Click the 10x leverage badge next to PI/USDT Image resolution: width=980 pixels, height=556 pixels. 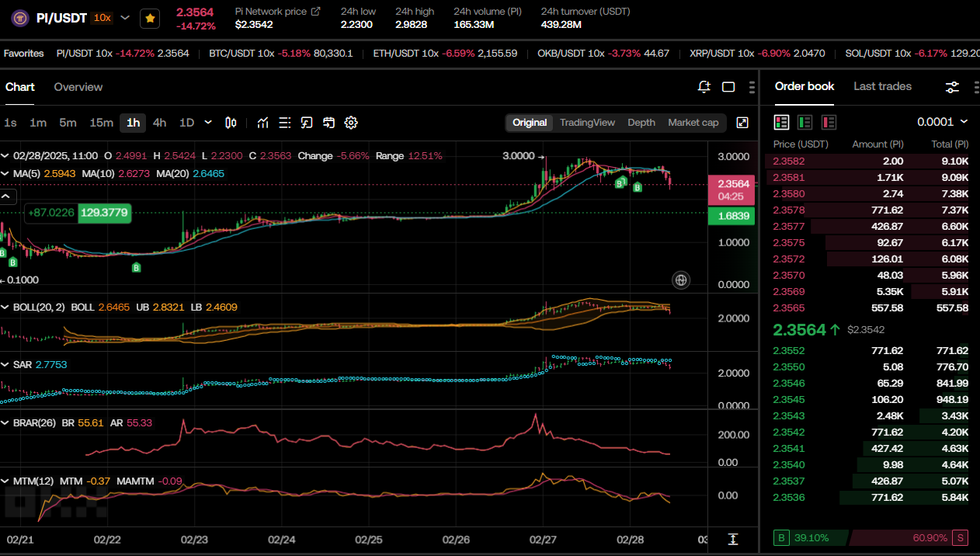(x=102, y=18)
